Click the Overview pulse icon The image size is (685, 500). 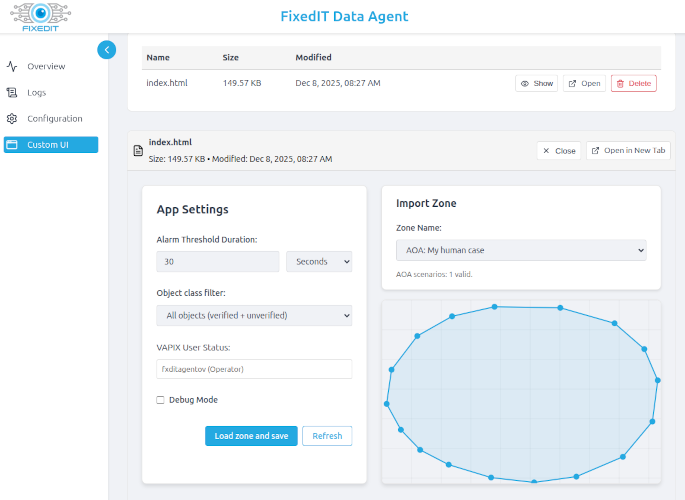pyautogui.click(x=12, y=66)
